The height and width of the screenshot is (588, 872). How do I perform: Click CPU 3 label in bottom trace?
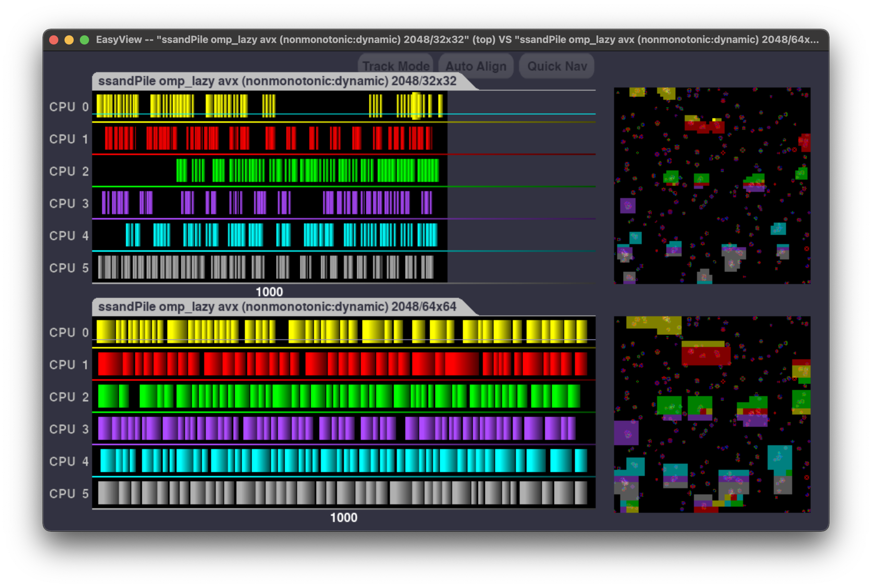point(69,429)
